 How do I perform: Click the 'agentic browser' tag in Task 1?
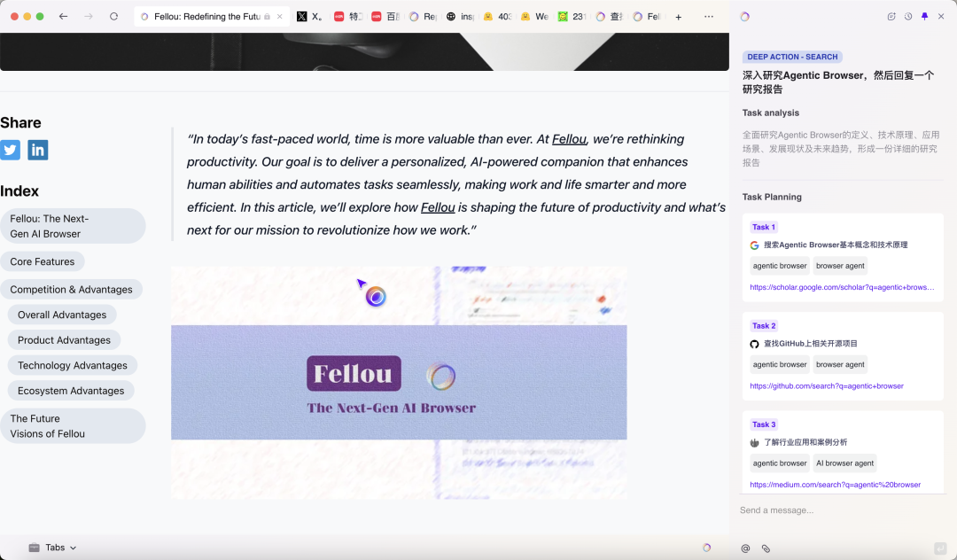(780, 266)
